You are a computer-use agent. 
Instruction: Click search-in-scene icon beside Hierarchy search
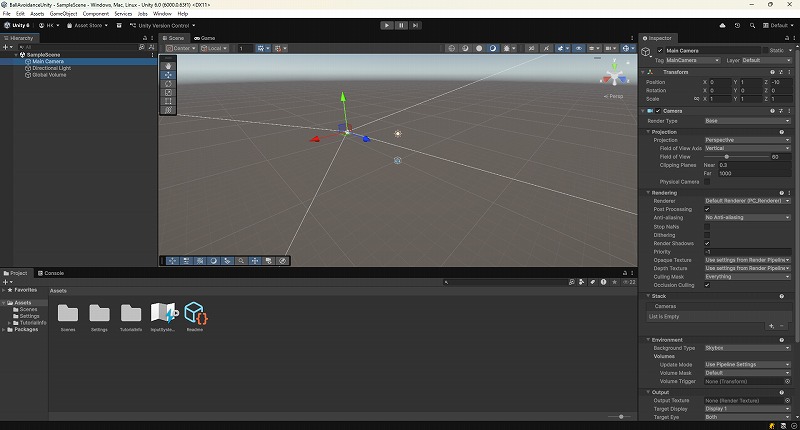click(x=142, y=47)
